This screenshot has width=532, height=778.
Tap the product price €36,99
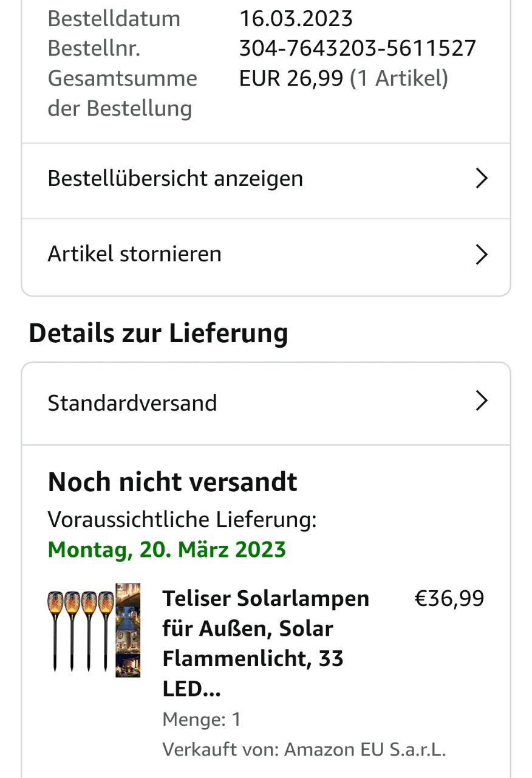pos(449,599)
